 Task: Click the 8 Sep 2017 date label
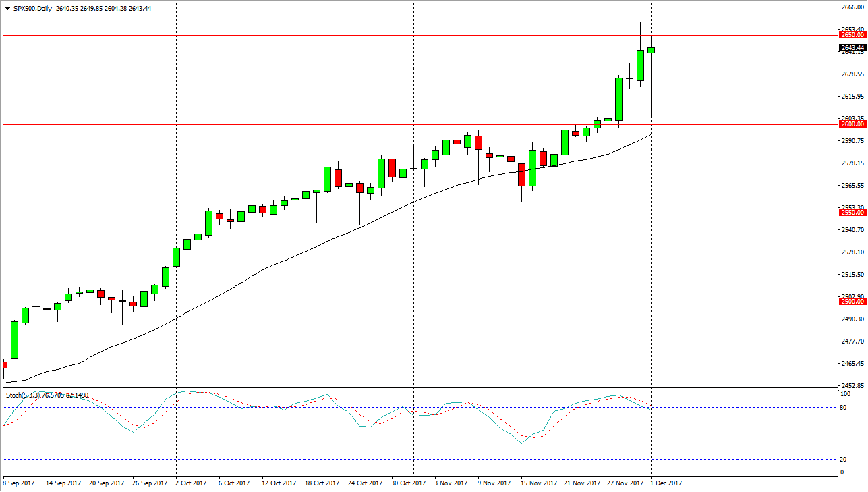coord(18,483)
